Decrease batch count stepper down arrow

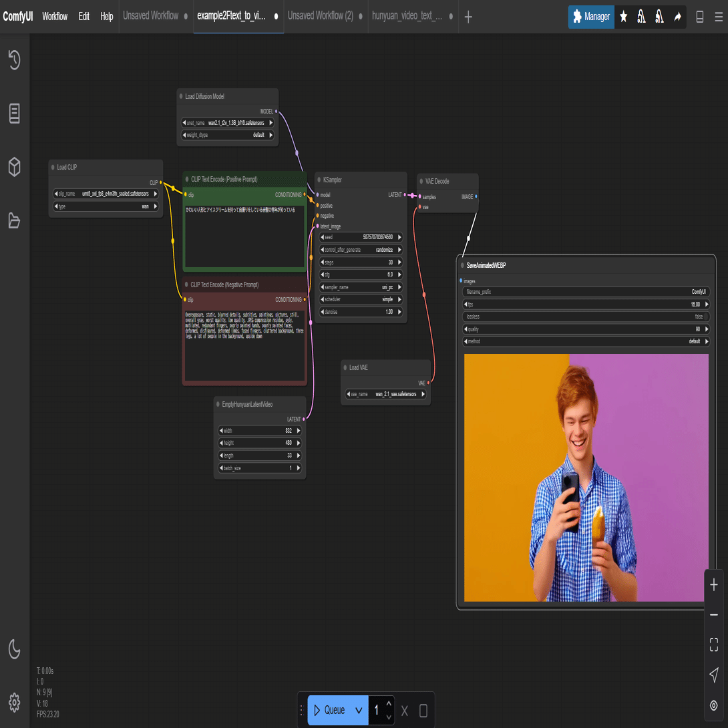point(389,717)
